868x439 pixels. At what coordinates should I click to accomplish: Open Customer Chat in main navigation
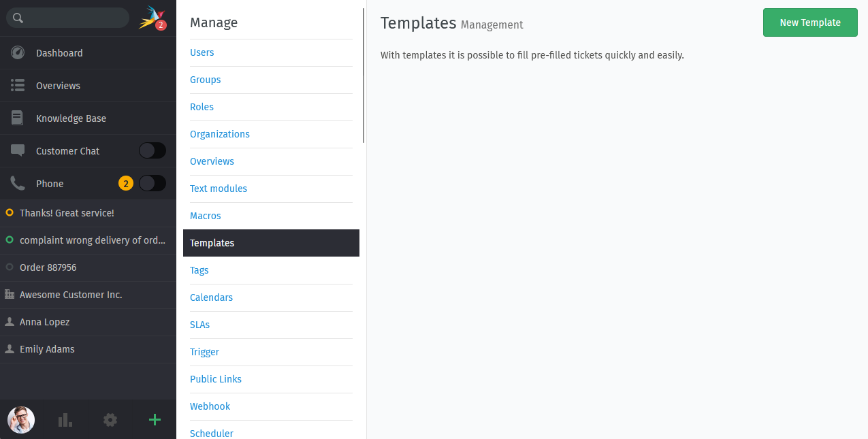(68, 151)
